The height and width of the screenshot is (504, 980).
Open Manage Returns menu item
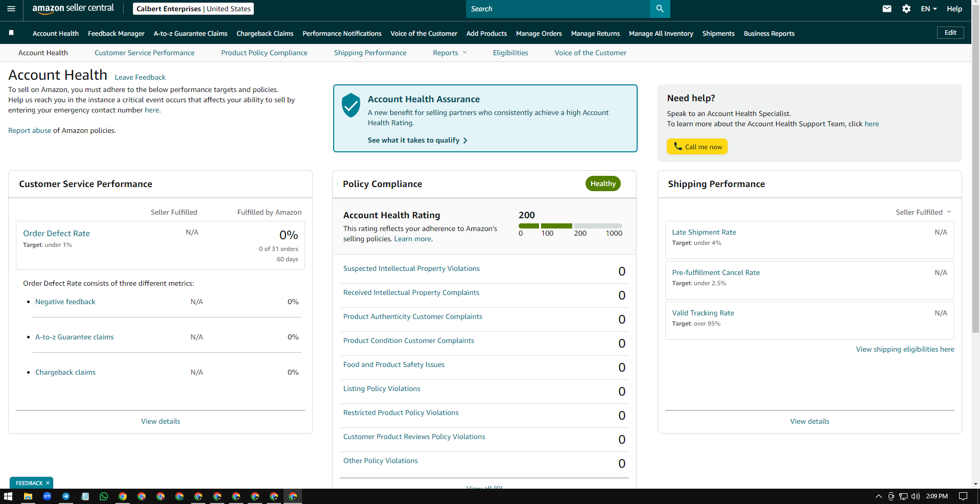click(595, 33)
